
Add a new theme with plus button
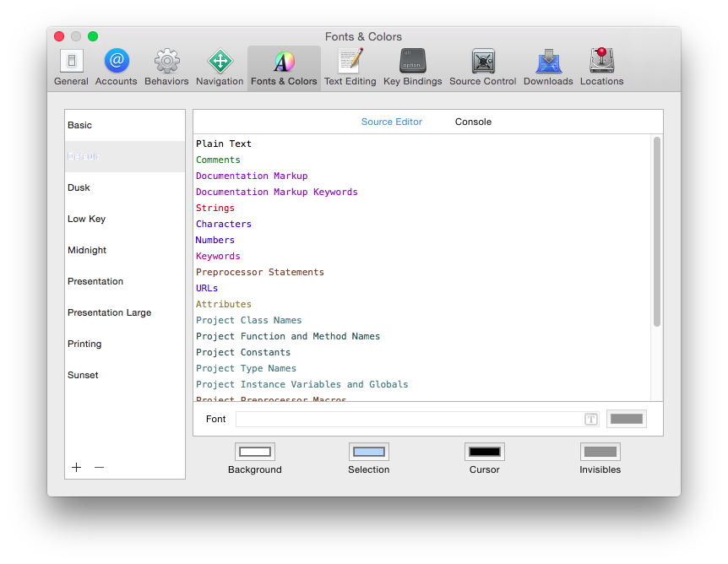pos(77,467)
